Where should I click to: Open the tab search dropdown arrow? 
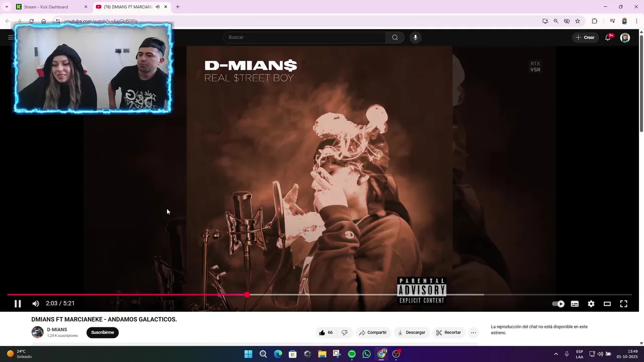click(x=7, y=7)
